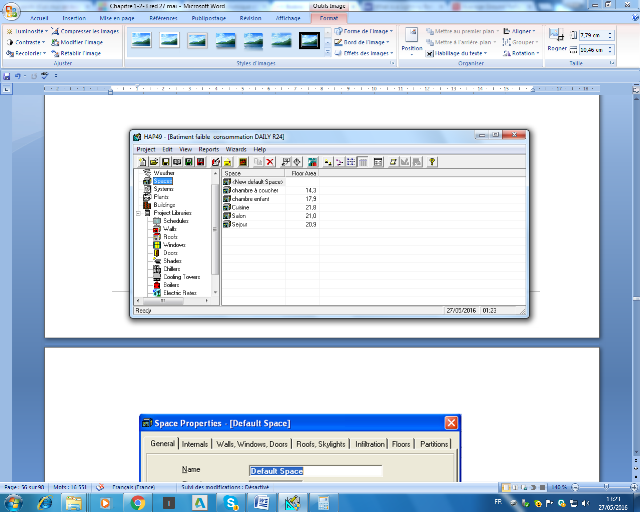The height and width of the screenshot is (512, 640).
Task: Open Habillage du texte dropdown
Action: click(x=457, y=53)
